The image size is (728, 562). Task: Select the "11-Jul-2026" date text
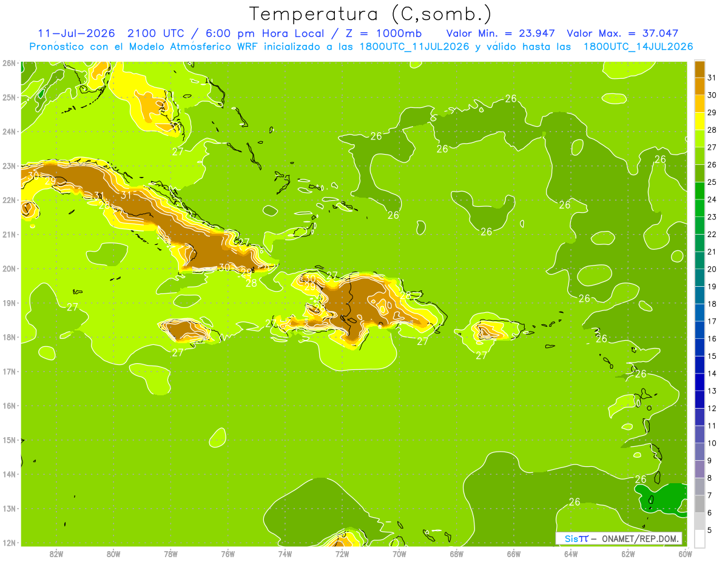click(78, 33)
